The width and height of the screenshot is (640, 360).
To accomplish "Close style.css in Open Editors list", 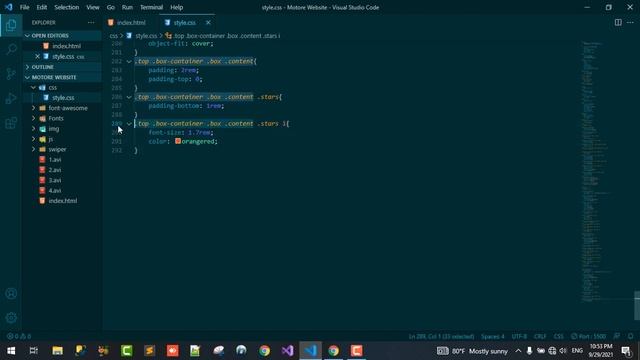I will pyautogui.click(x=38, y=56).
